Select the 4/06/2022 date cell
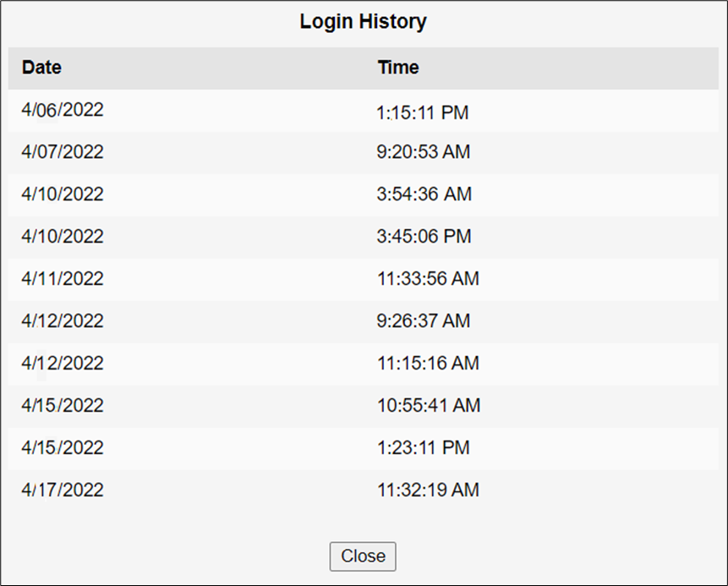 coord(63,111)
